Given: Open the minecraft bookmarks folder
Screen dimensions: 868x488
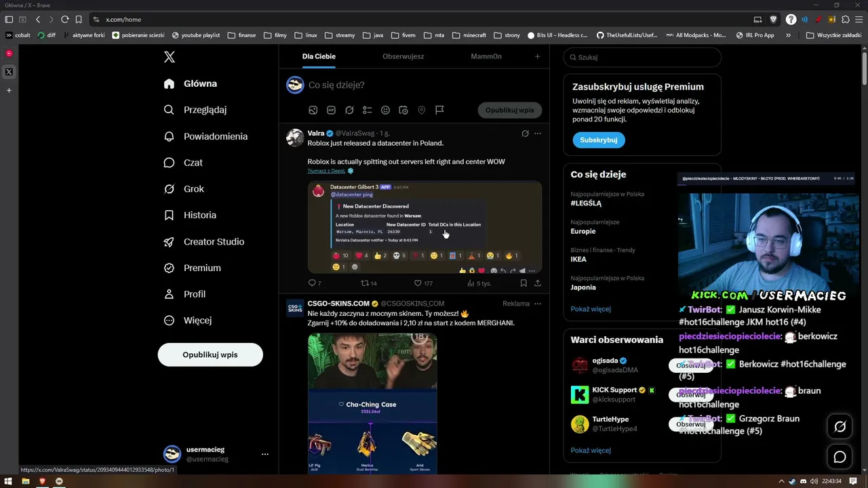Looking at the screenshot, I should (469, 35).
